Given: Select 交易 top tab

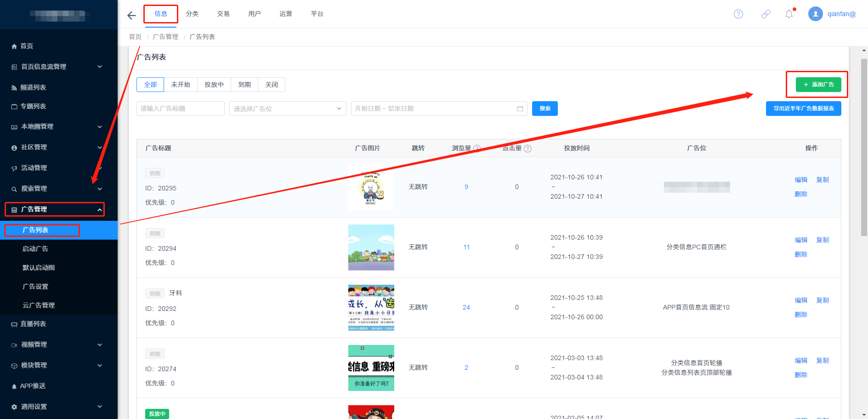Looking at the screenshot, I should [223, 14].
